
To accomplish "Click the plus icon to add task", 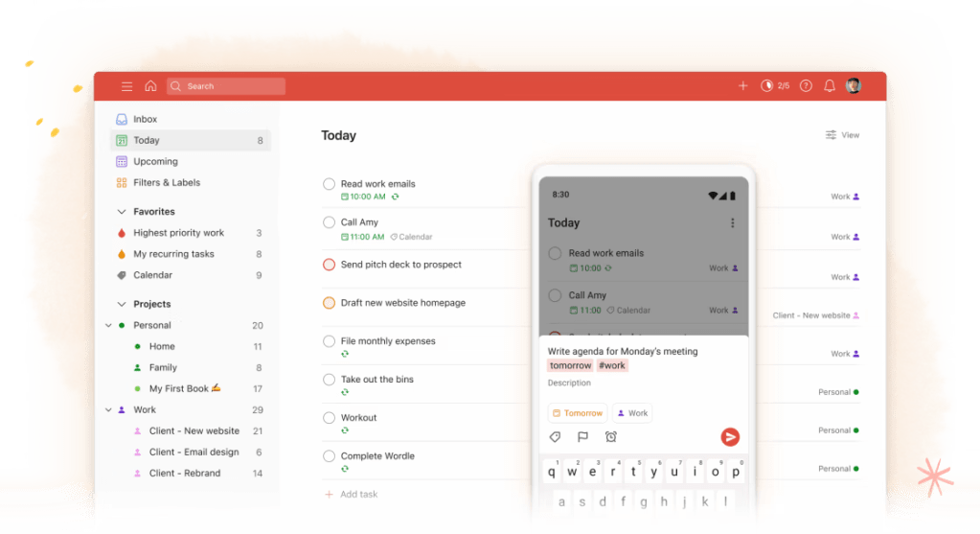I will (742, 86).
